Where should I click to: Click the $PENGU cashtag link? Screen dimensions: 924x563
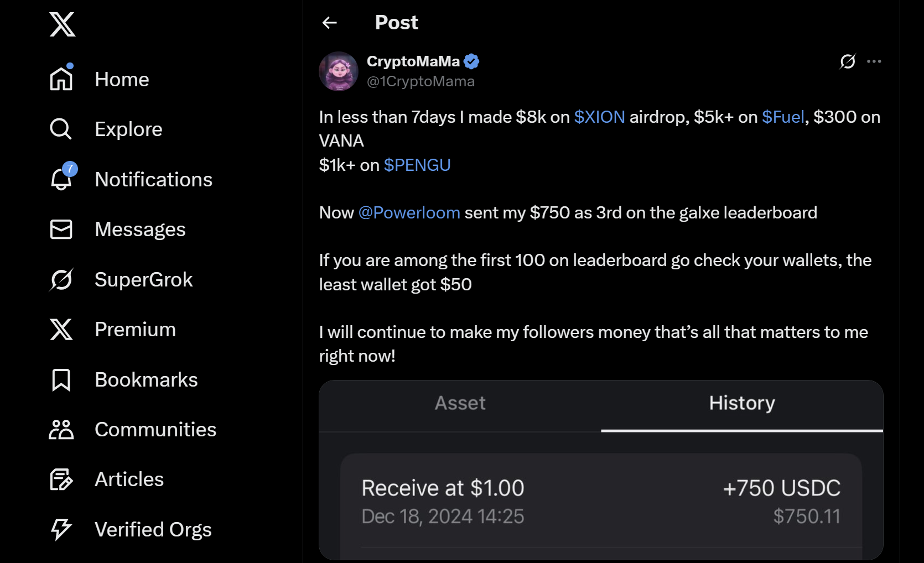point(417,165)
